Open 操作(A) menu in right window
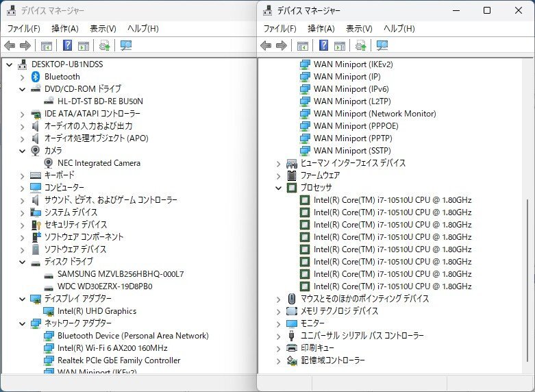Screen dimensions: 535x392 (x=321, y=28)
